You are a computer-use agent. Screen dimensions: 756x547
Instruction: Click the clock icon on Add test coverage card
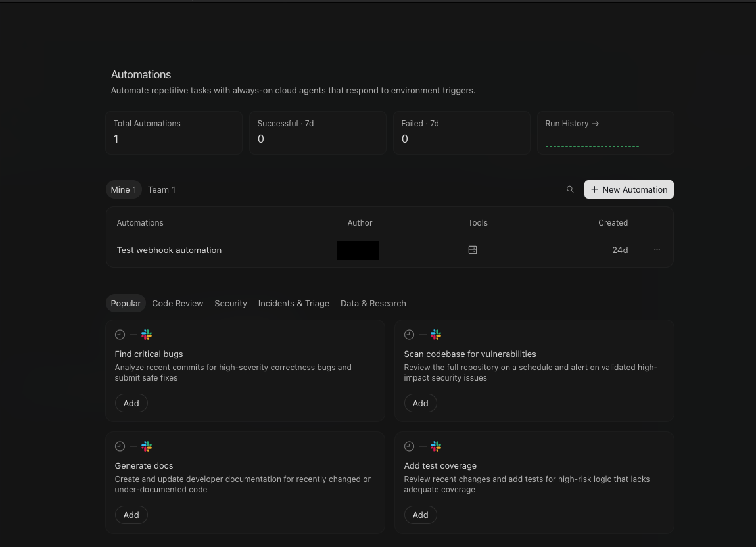click(410, 446)
